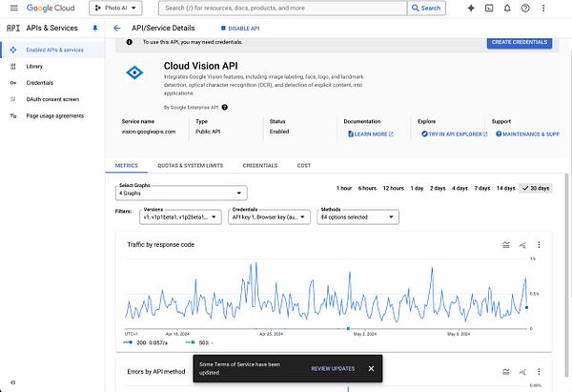
Task: Activate Cloud Shell terminal icon
Action: (x=489, y=8)
